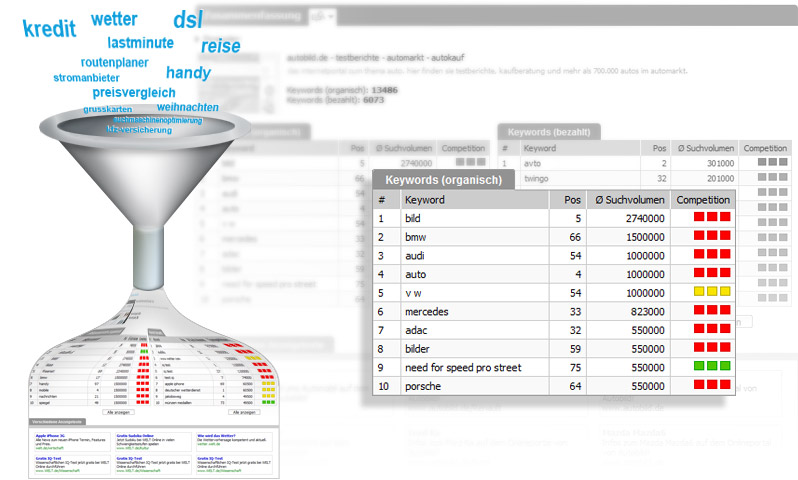798x480 pixels.
Task: Open the 'Wie wird das Wetter?' ad link
Action: (216, 436)
